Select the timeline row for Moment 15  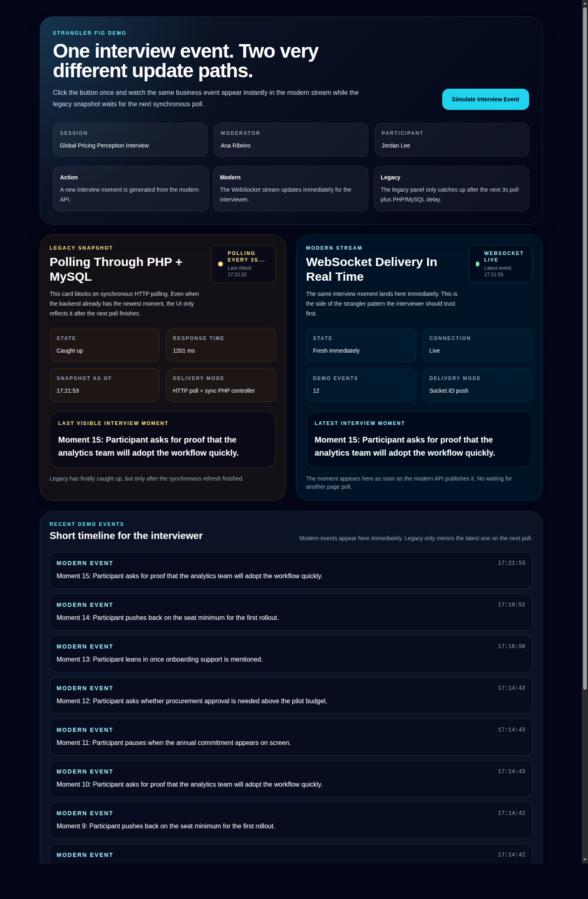pos(291,570)
